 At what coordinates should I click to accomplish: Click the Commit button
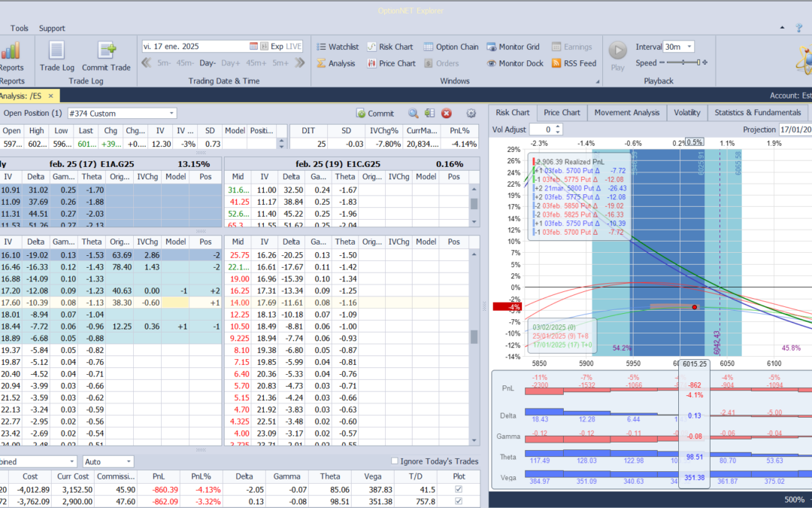[375, 113]
